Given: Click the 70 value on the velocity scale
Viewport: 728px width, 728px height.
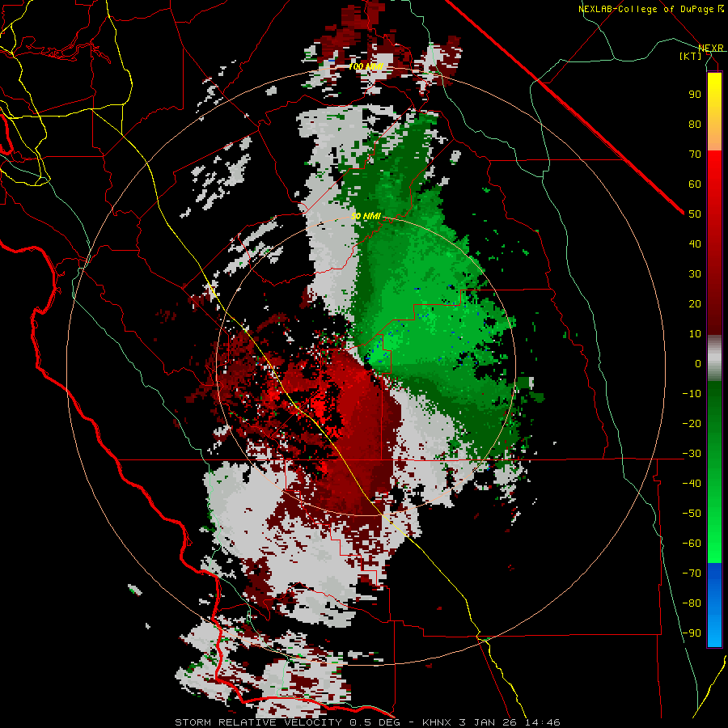Looking at the screenshot, I should tap(695, 154).
